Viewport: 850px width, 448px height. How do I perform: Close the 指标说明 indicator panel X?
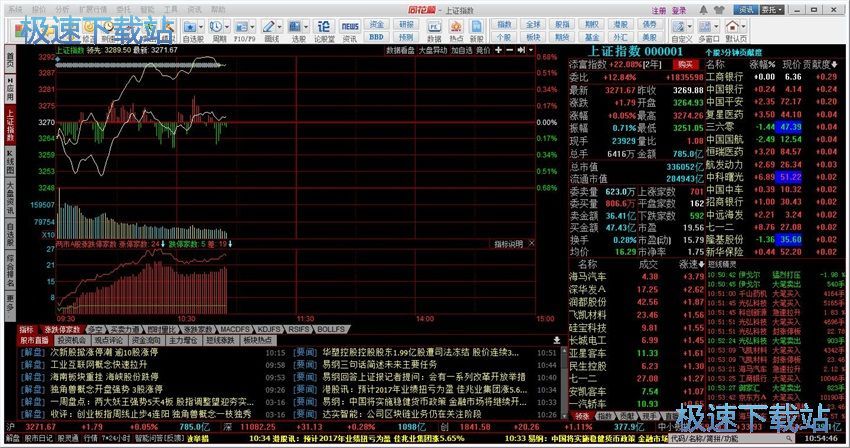[x=531, y=244]
